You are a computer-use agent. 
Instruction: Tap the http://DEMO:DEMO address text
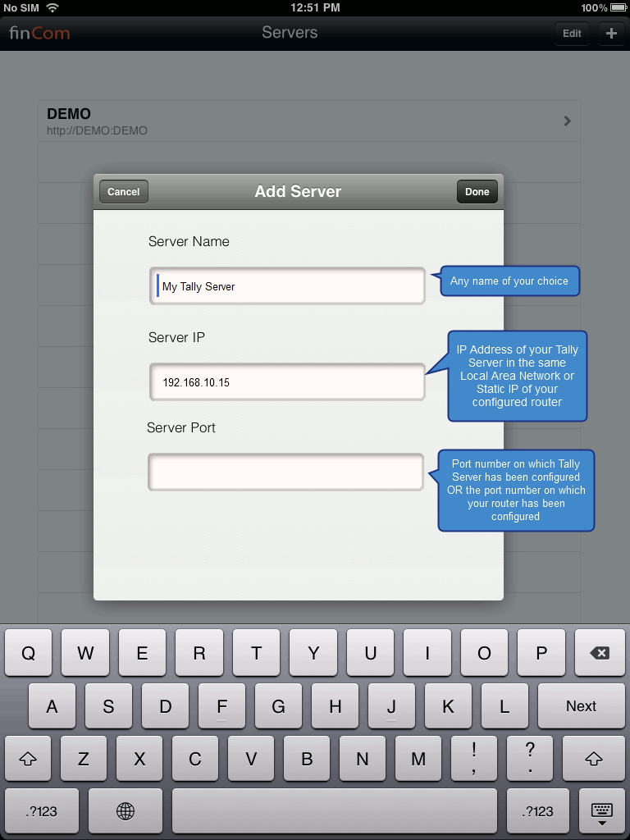[x=97, y=130]
